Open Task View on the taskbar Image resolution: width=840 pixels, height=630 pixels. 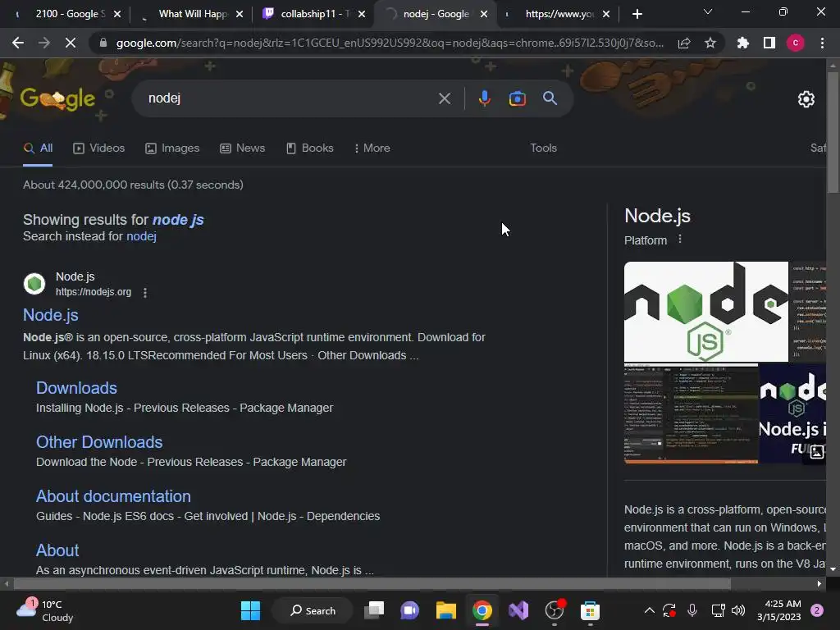click(x=374, y=610)
